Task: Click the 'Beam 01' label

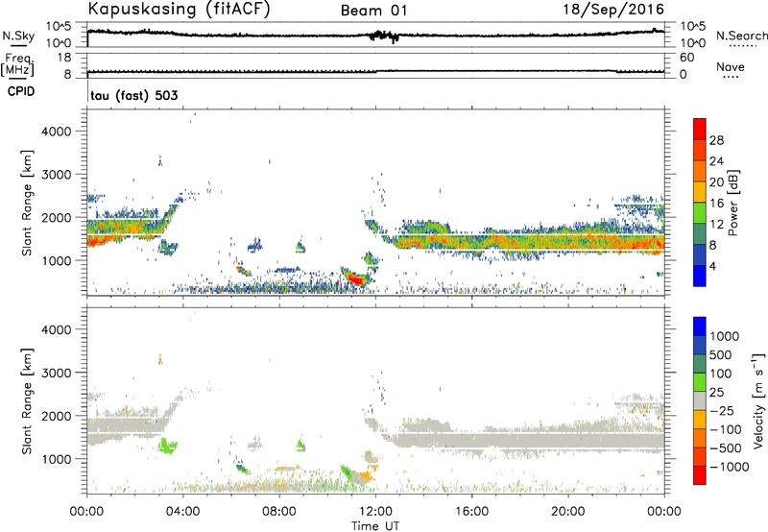Action: (373, 11)
